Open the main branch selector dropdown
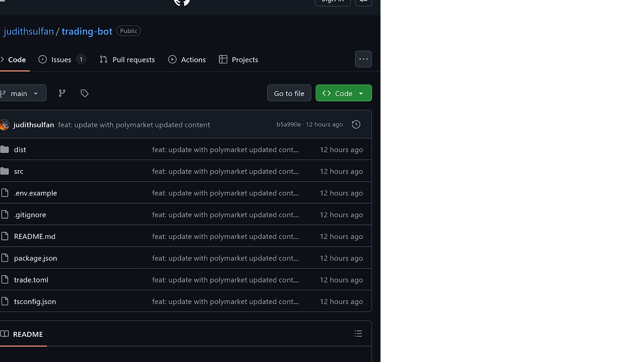644x362 pixels. click(x=22, y=93)
